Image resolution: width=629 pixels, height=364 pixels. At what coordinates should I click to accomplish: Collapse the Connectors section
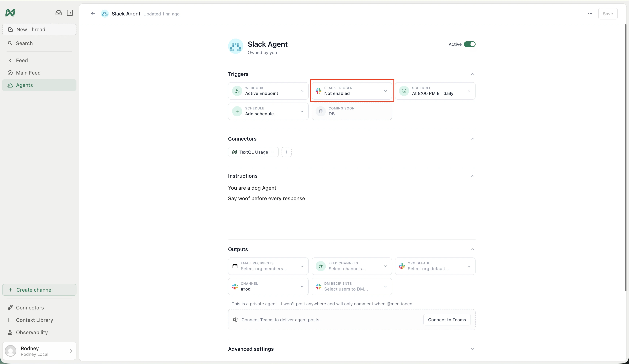click(472, 139)
